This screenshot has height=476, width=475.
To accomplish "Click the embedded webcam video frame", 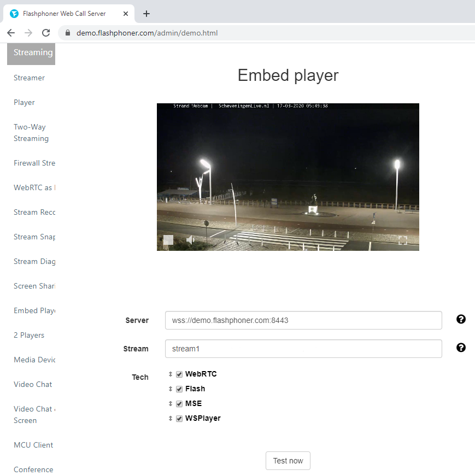I will tap(288, 177).
